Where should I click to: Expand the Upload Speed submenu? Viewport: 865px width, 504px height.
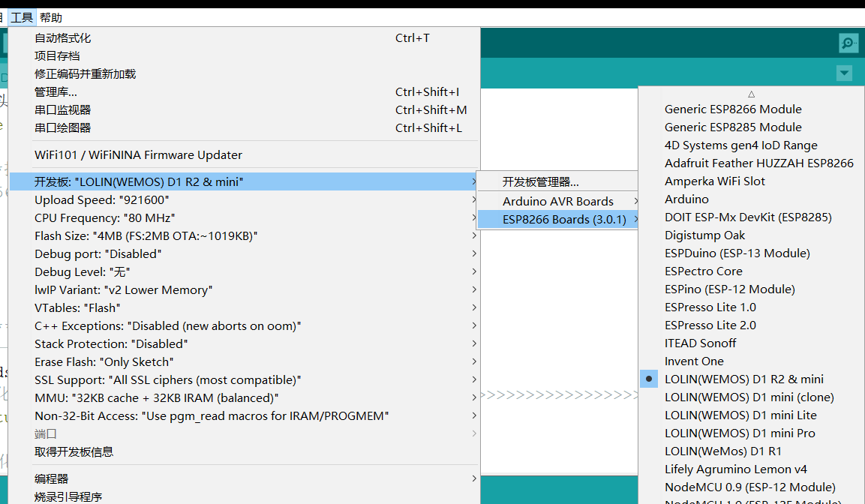pos(244,200)
